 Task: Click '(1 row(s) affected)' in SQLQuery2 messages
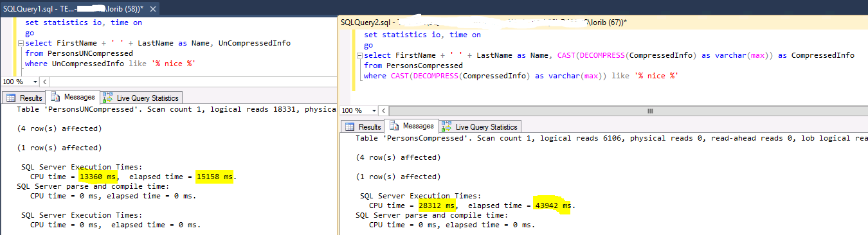(398, 177)
